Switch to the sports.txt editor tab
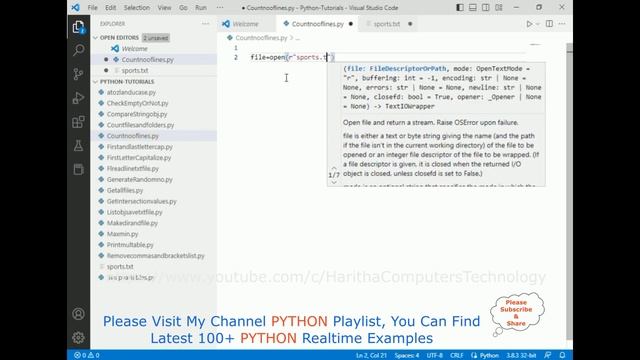 (387, 24)
